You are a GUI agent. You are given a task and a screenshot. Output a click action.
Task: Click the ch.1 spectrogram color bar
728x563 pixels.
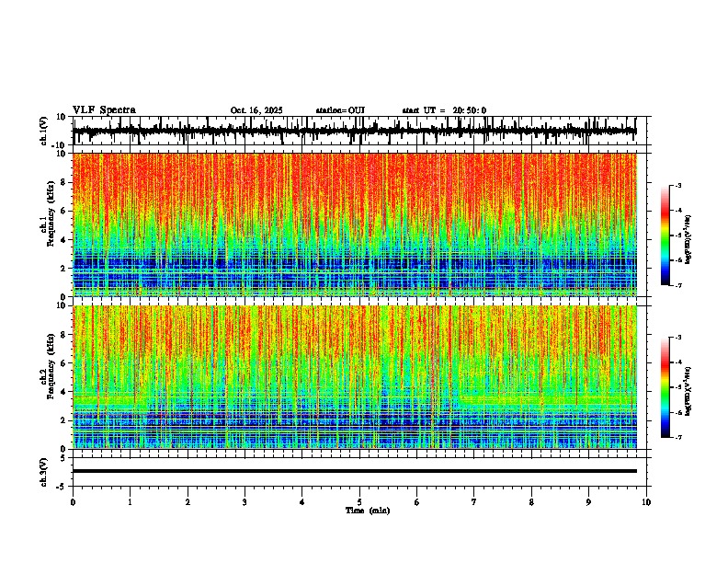point(665,236)
